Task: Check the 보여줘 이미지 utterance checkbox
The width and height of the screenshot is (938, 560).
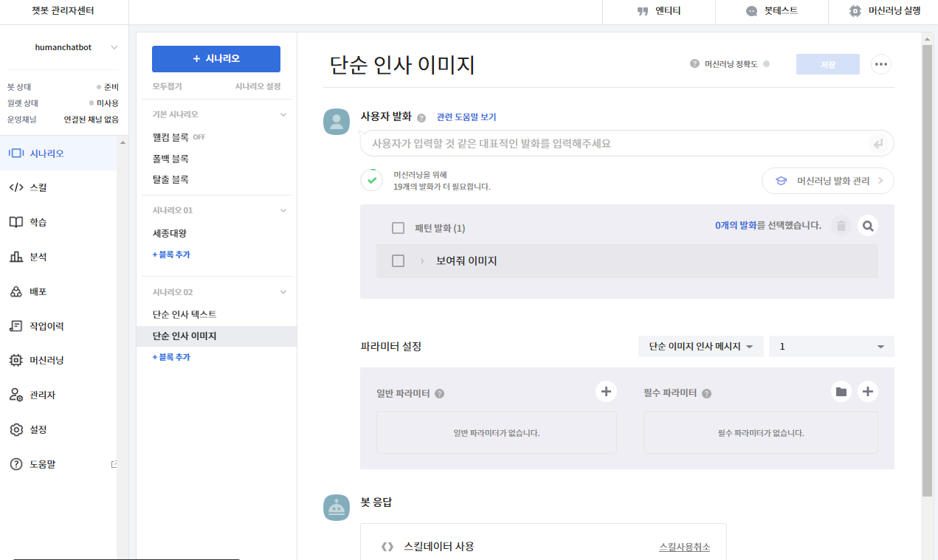Action: coord(399,260)
